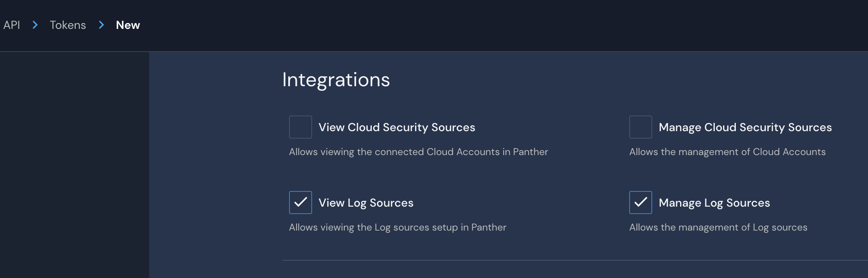Navigate back to the Tokens breadcrumb
This screenshot has width=868, height=278.
pyautogui.click(x=68, y=25)
